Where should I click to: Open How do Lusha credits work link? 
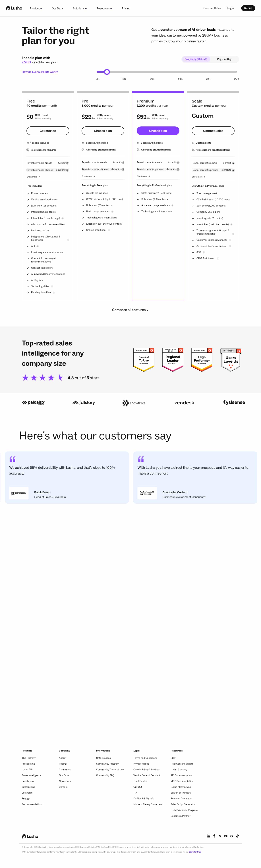(x=40, y=72)
